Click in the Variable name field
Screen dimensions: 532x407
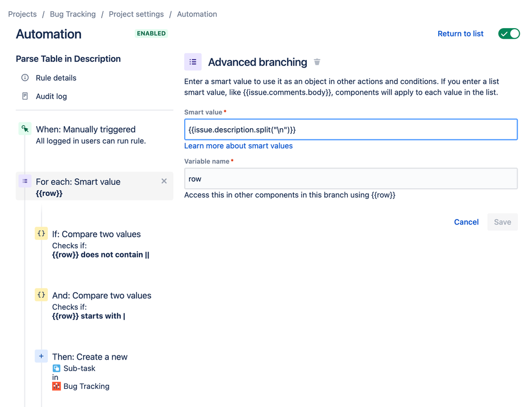tap(350, 179)
